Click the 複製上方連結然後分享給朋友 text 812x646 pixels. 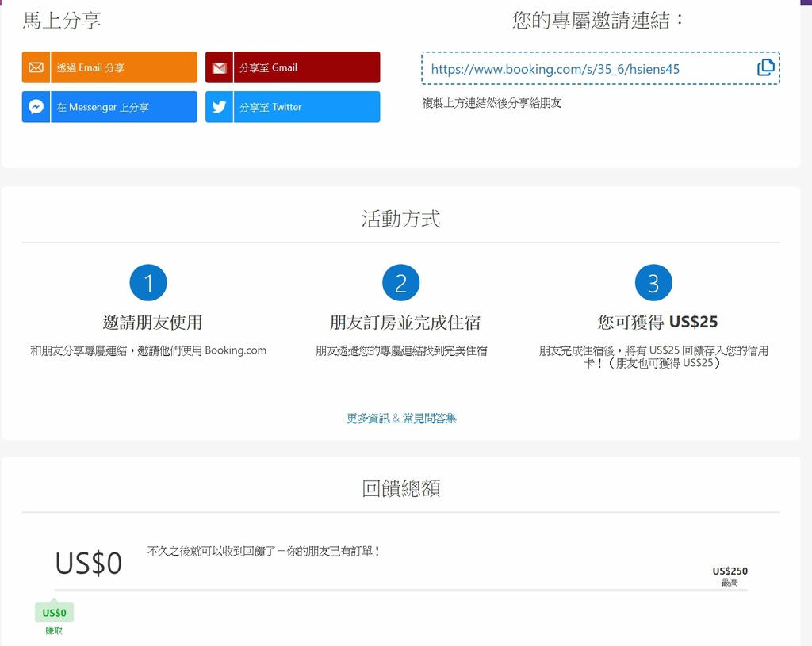(x=492, y=103)
